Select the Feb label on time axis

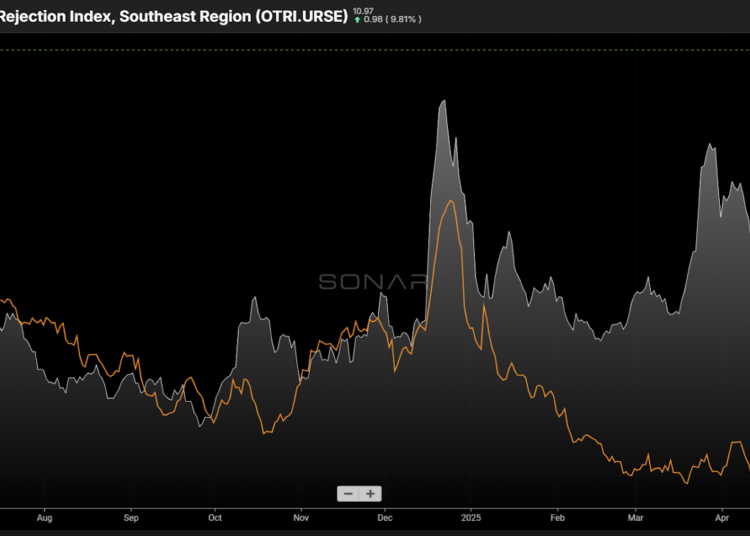pyautogui.click(x=557, y=519)
